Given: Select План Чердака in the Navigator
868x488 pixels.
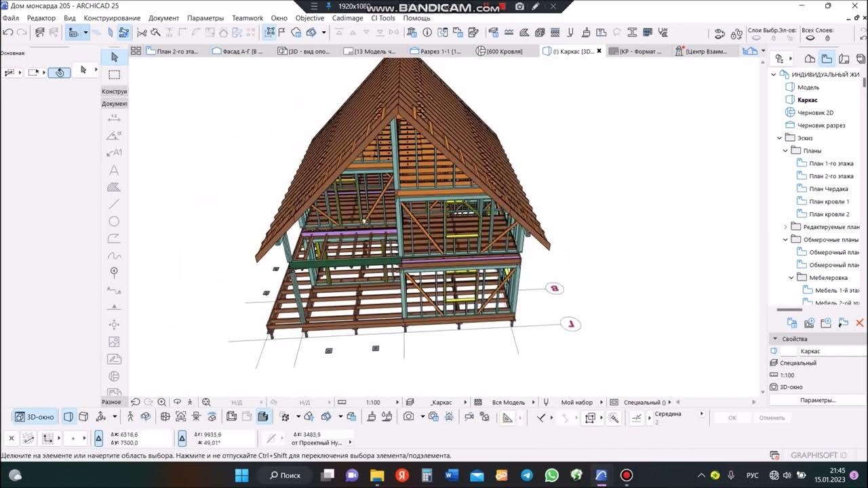Looking at the screenshot, I should (x=829, y=189).
